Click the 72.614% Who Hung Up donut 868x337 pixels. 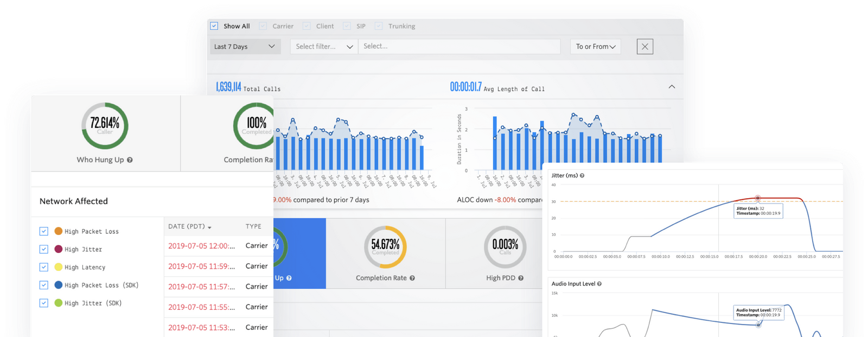pos(105,126)
